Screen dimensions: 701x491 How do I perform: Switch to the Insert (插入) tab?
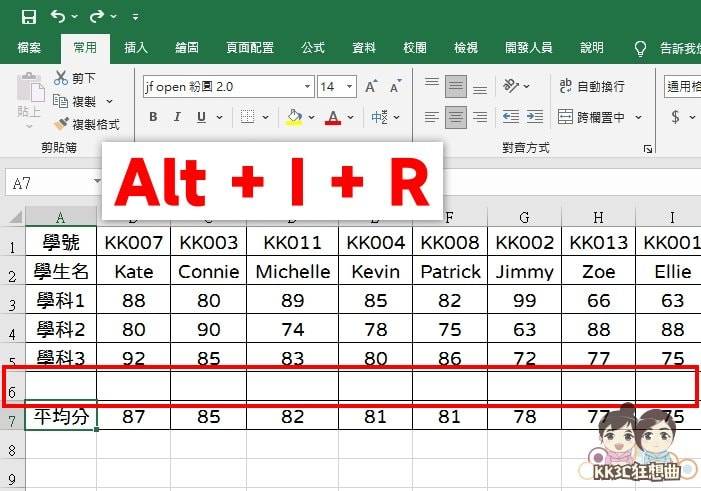click(135, 47)
